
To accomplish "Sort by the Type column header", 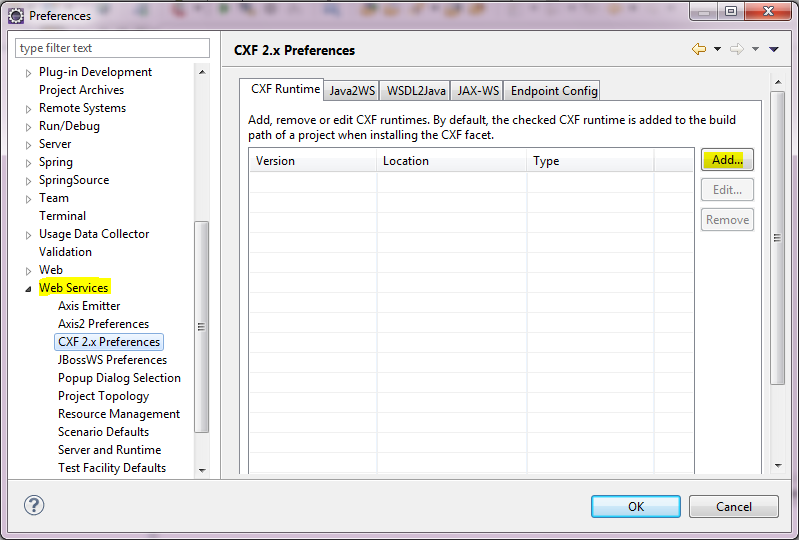I will [590, 160].
